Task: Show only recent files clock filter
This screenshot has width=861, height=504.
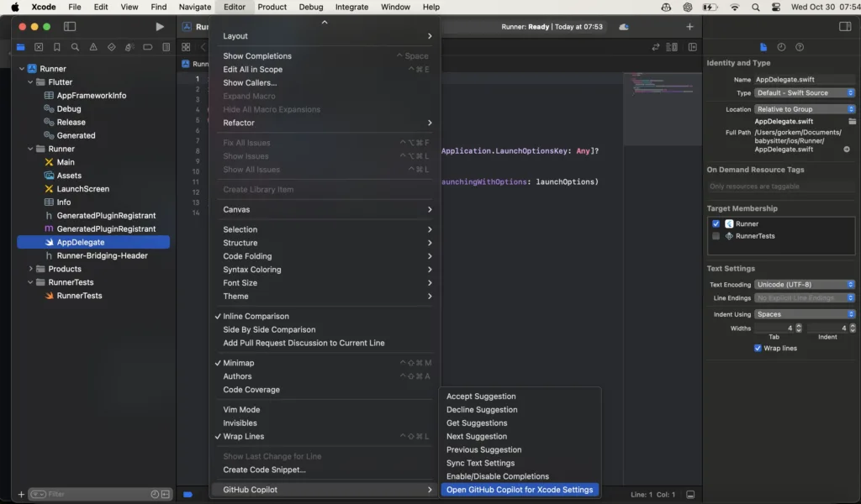Action: point(155,494)
